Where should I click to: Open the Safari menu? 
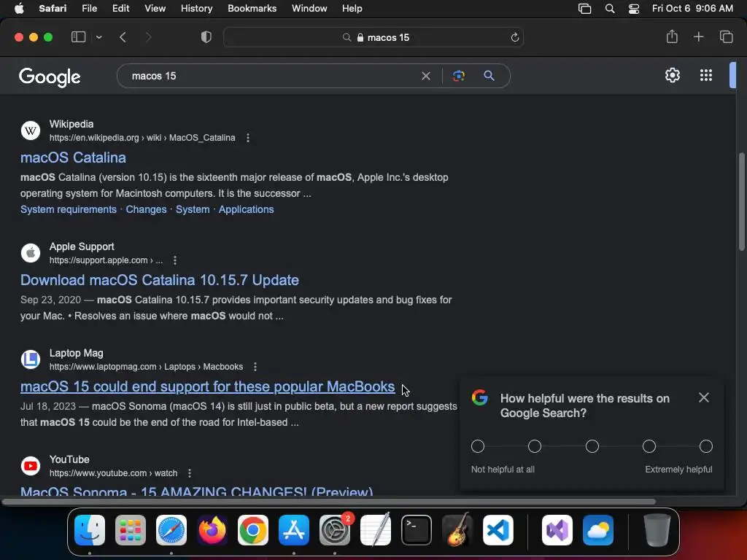click(x=53, y=9)
